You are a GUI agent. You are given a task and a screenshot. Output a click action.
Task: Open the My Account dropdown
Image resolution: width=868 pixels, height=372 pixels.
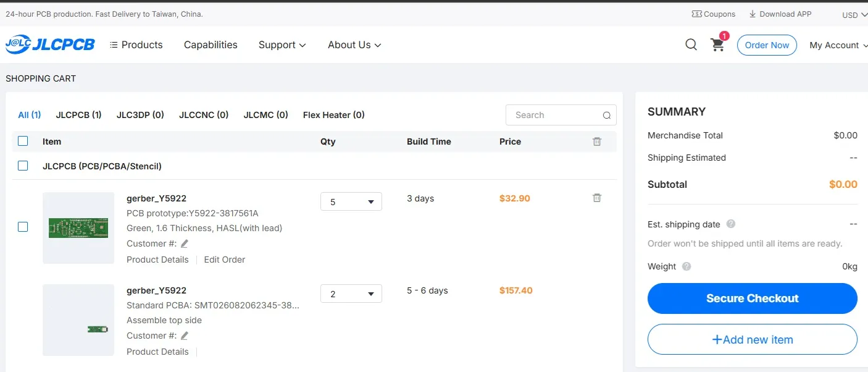coord(838,45)
